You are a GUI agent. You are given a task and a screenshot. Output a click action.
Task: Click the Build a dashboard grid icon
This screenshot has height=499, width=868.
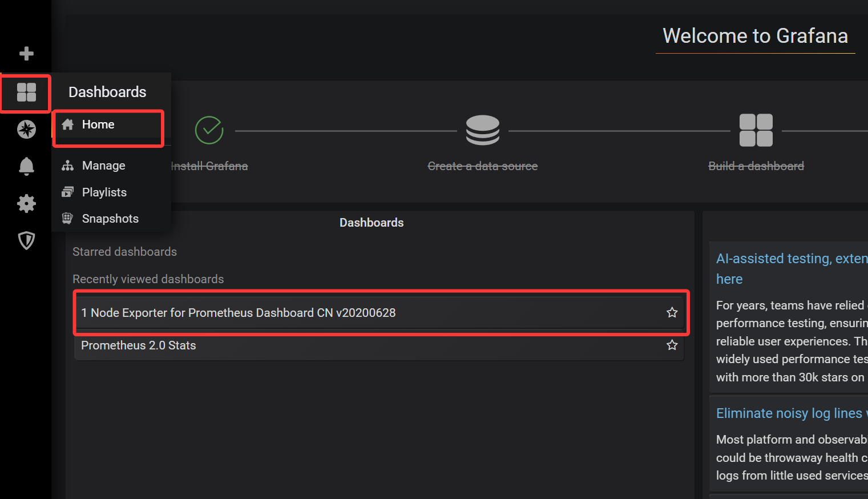[x=756, y=130]
